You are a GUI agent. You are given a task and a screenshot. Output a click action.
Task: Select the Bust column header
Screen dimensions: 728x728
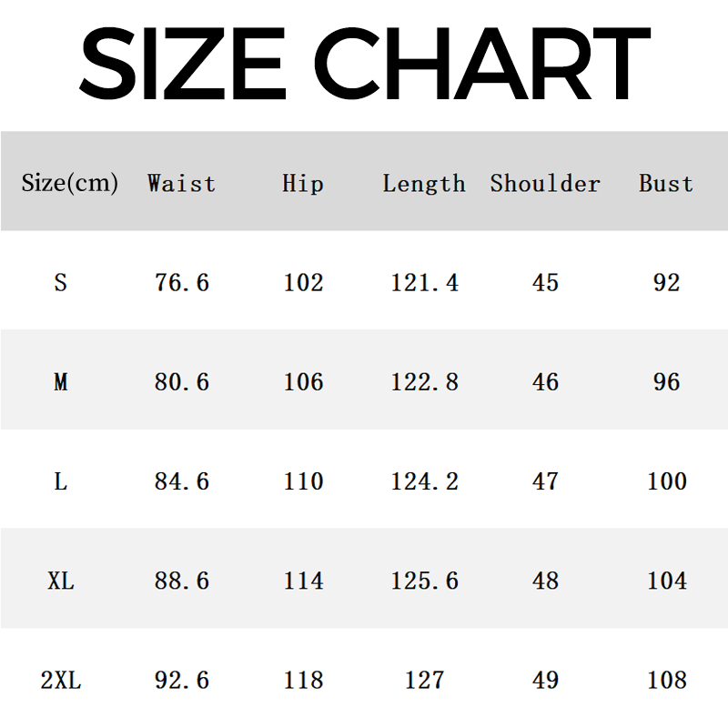pyautogui.click(x=666, y=183)
